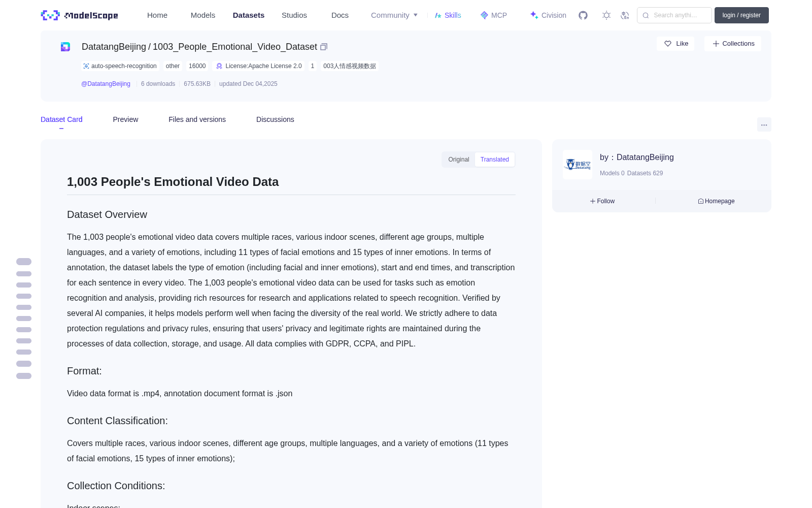Navigate to Studios

tap(294, 15)
